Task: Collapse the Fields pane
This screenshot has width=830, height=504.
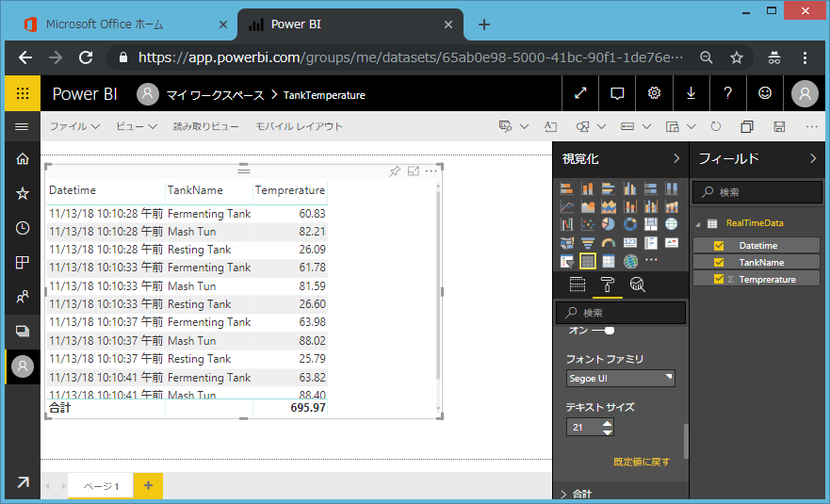Action: (x=813, y=158)
